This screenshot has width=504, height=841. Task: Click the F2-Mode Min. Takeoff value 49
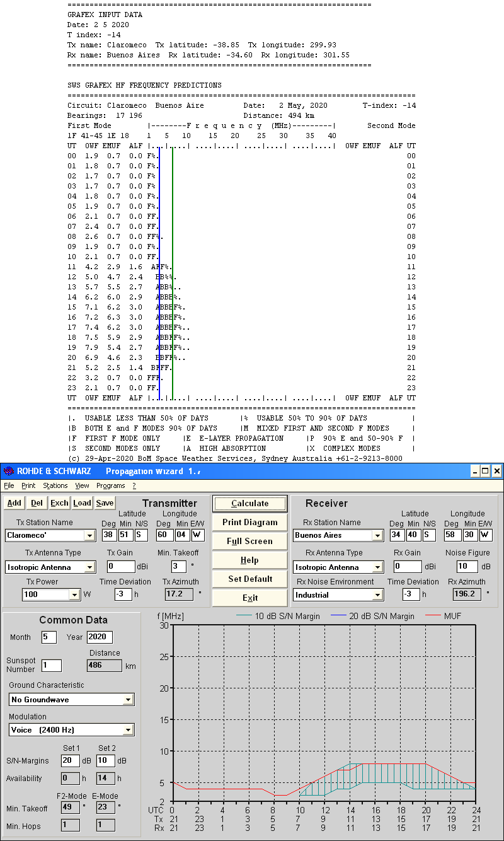[x=70, y=808]
